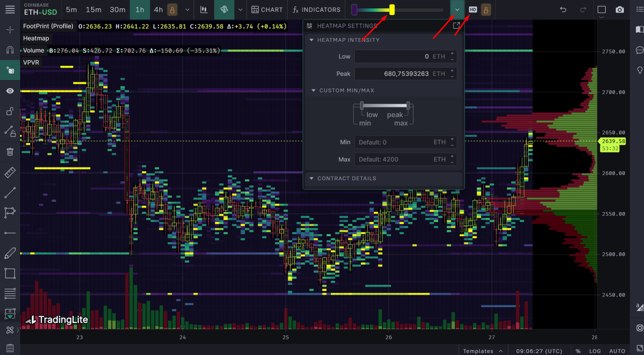Select the trend line drawing tool
644x355 pixels.
click(10, 193)
